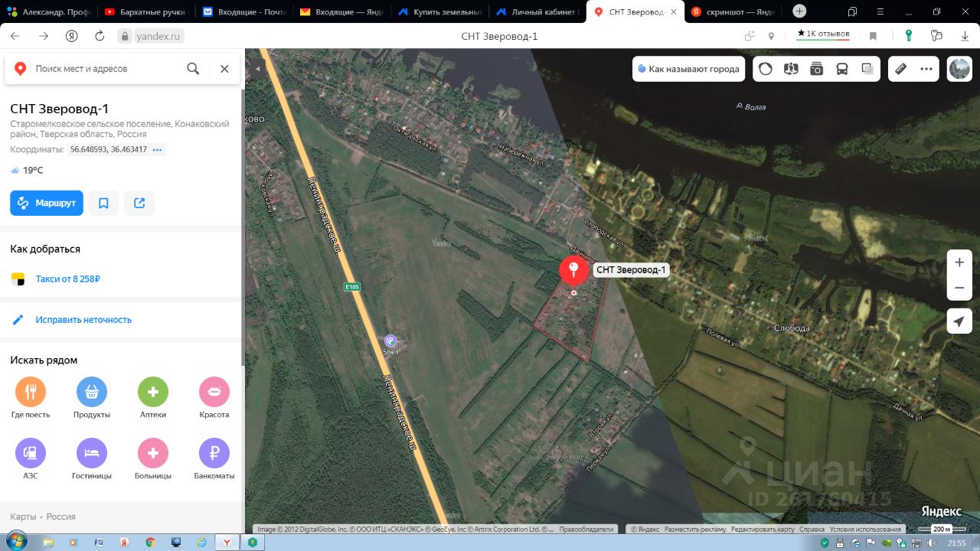This screenshot has width=980, height=551.
Task: Search nearby 'Где поесть' places
Action: [x=31, y=397]
